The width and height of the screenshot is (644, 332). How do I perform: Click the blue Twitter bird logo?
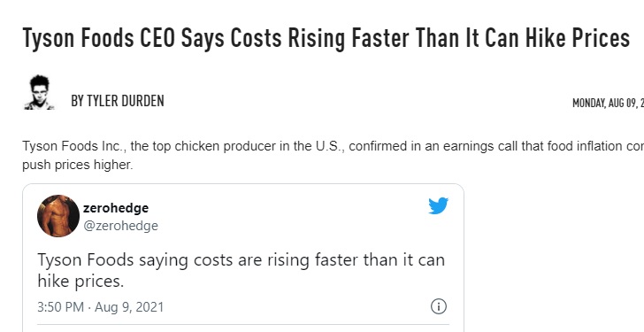click(438, 206)
